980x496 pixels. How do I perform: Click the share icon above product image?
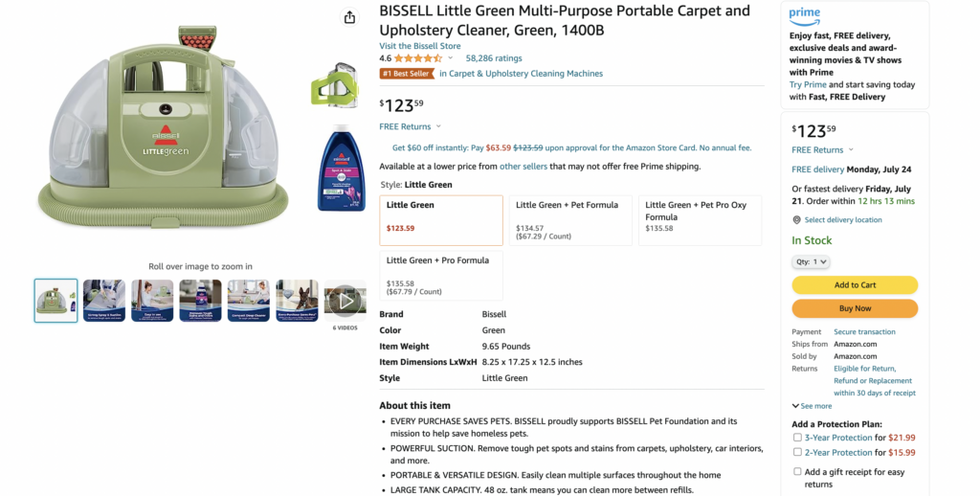pyautogui.click(x=349, y=17)
